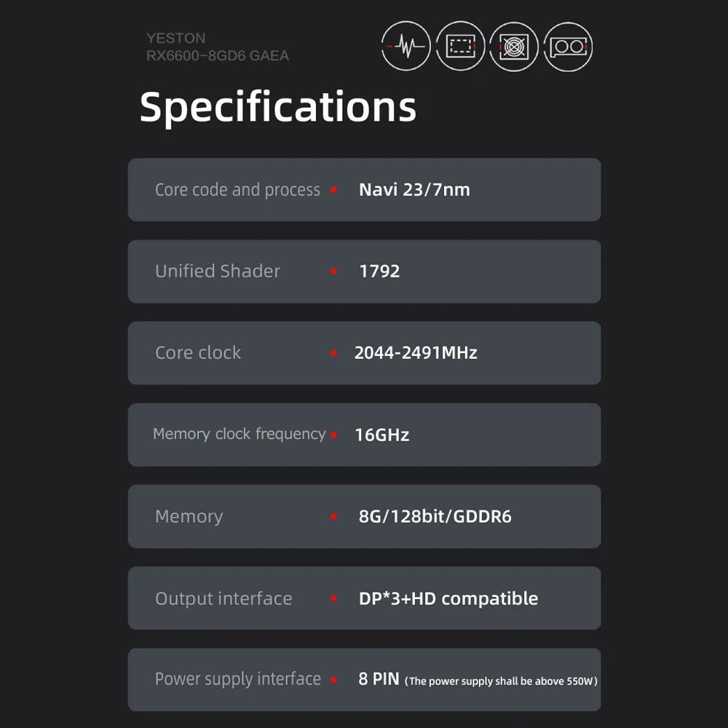The height and width of the screenshot is (728, 728).
Task: Select the 8G/128bit/GDDR6 memory value
Action: click(435, 516)
